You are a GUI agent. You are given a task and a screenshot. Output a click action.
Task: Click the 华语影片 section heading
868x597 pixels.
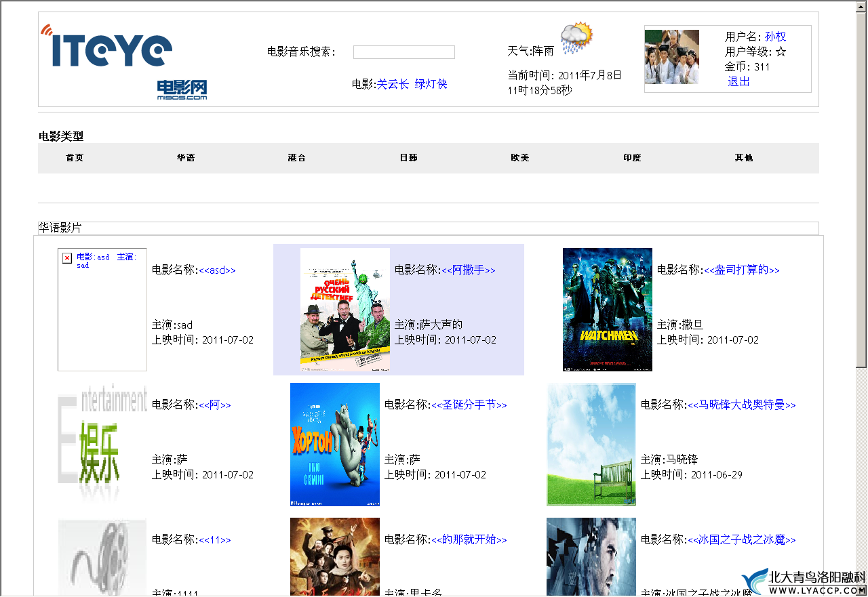click(60, 228)
